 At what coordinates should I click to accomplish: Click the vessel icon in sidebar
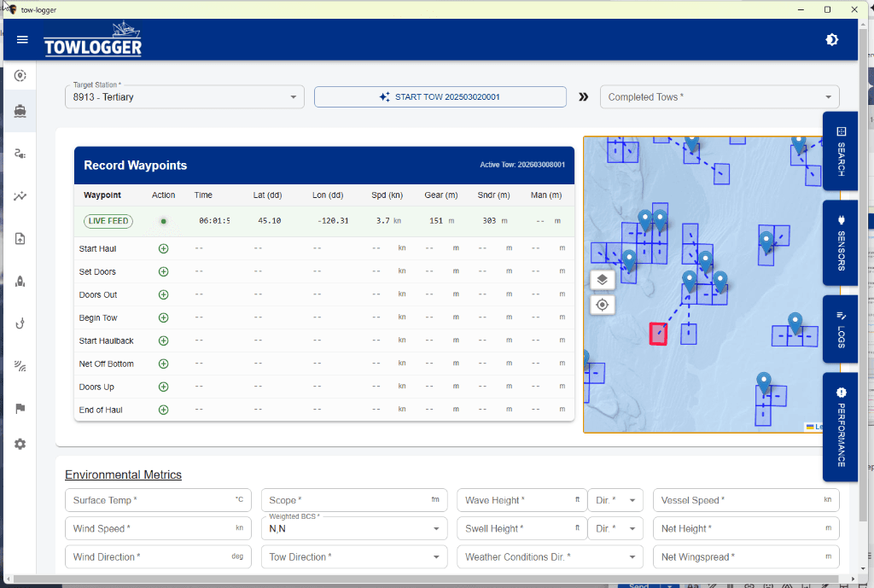(x=20, y=111)
